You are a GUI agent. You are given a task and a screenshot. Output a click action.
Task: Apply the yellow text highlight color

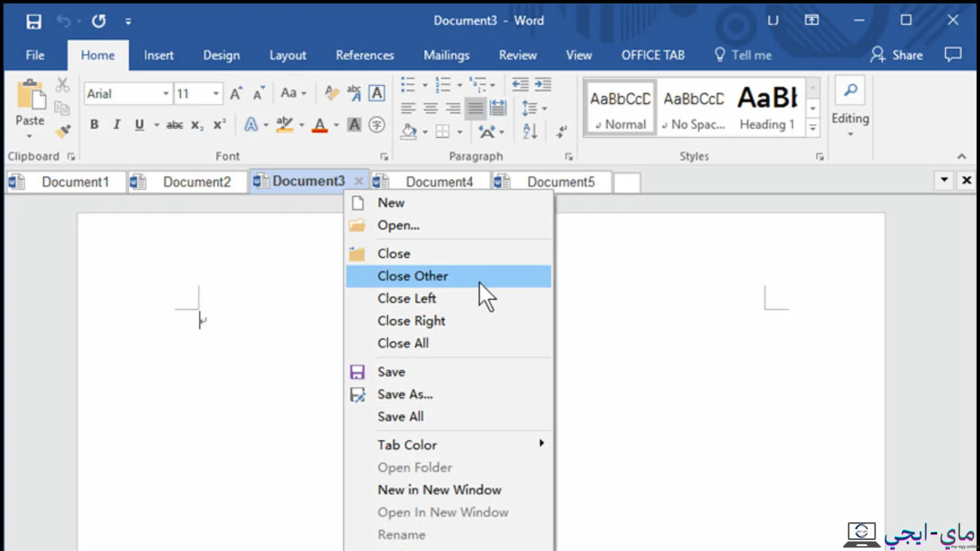coord(284,124)
